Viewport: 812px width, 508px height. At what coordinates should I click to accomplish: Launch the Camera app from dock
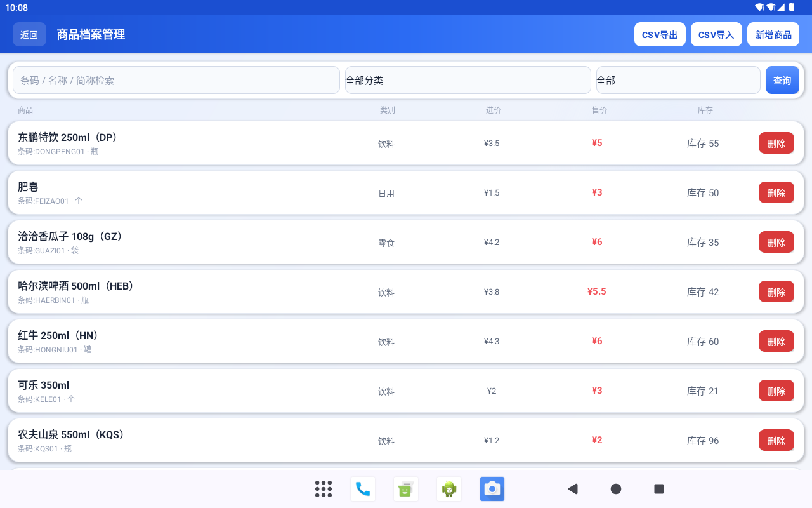pos(492,489)
